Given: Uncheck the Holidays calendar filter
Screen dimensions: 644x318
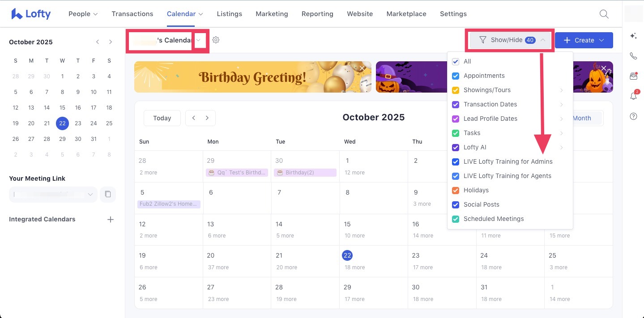Looking at the screenshot, I should click(455, 190).
